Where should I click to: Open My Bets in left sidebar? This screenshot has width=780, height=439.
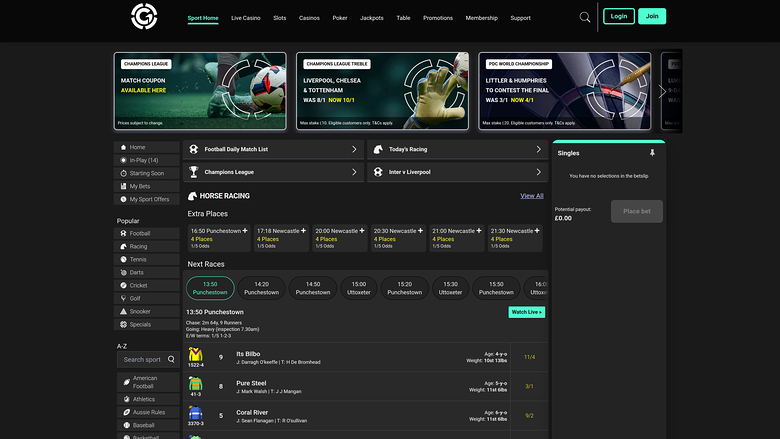[x=140, y=186]
